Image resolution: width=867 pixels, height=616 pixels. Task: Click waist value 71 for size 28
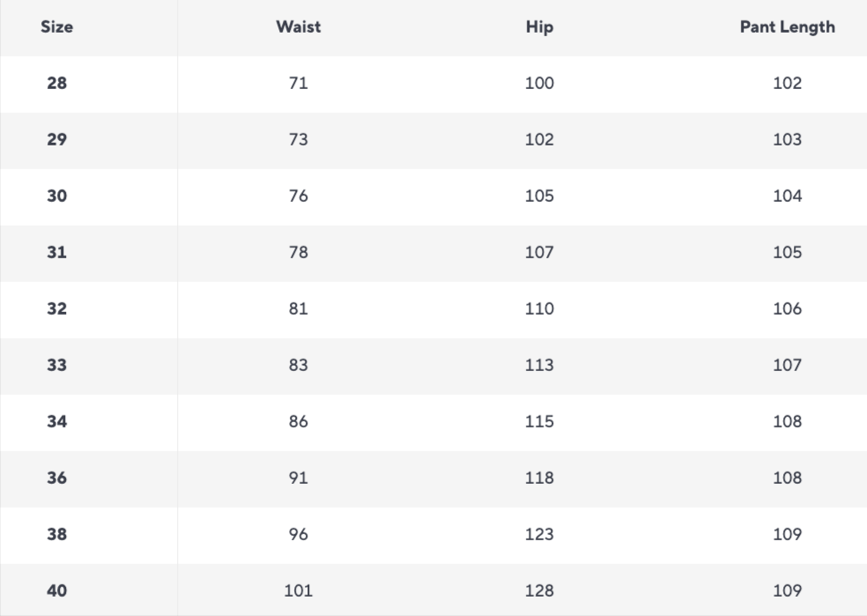tap(298, 84)
